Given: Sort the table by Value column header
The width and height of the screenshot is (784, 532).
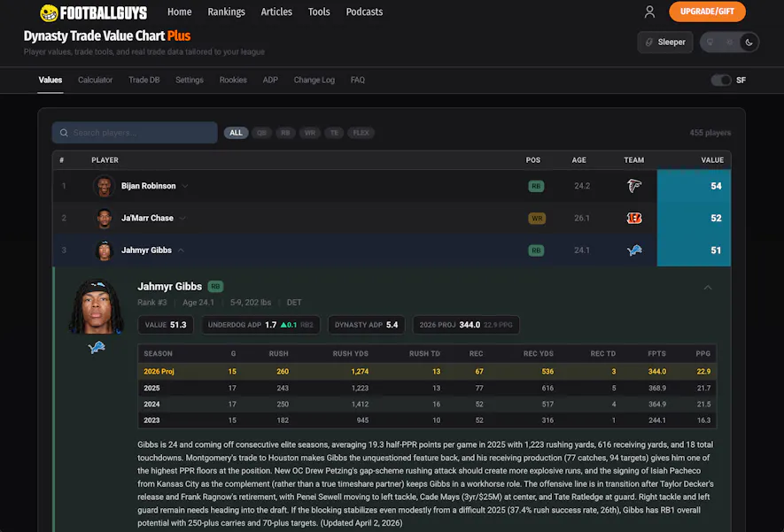Looking at the screenshot, I should (712, 160).
